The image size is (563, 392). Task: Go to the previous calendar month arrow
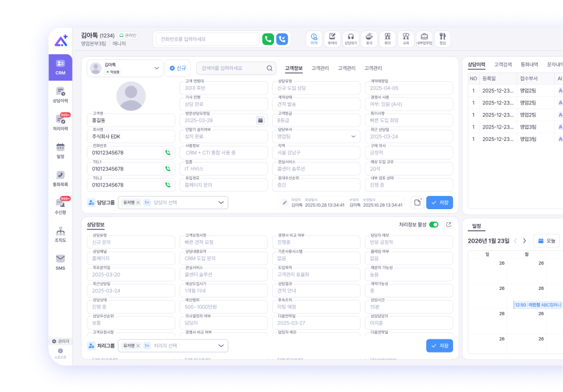click(x=515, y=241)
